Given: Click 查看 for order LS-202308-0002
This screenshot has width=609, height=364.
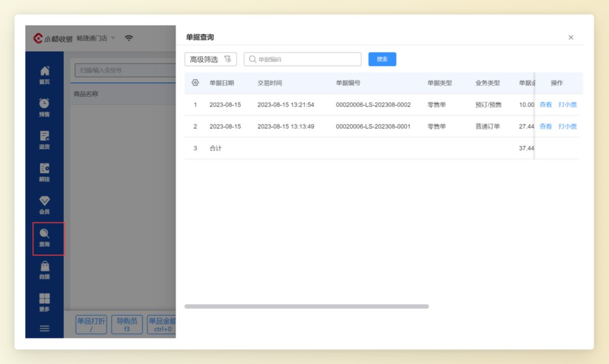Looking at the screenshot, I should point(546,105).
